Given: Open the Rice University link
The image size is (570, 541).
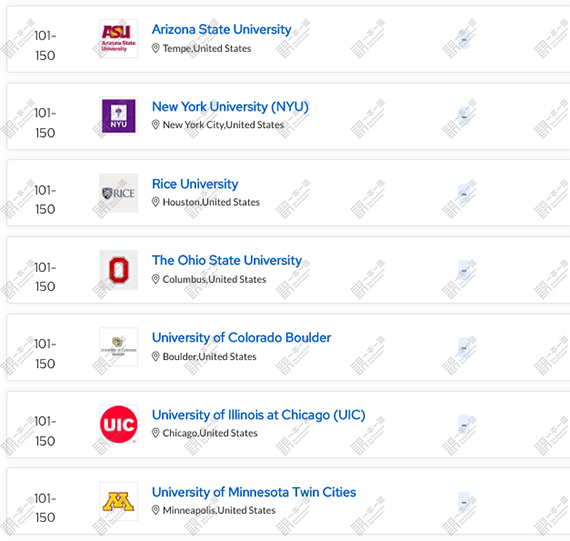Looking at the screenshot, I should click(195, 184).
